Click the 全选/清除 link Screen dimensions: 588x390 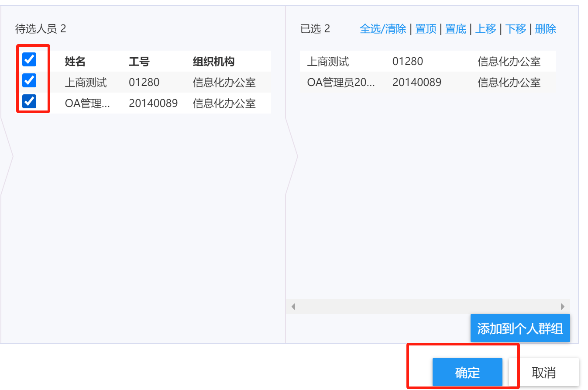click(x=383, y=29)
